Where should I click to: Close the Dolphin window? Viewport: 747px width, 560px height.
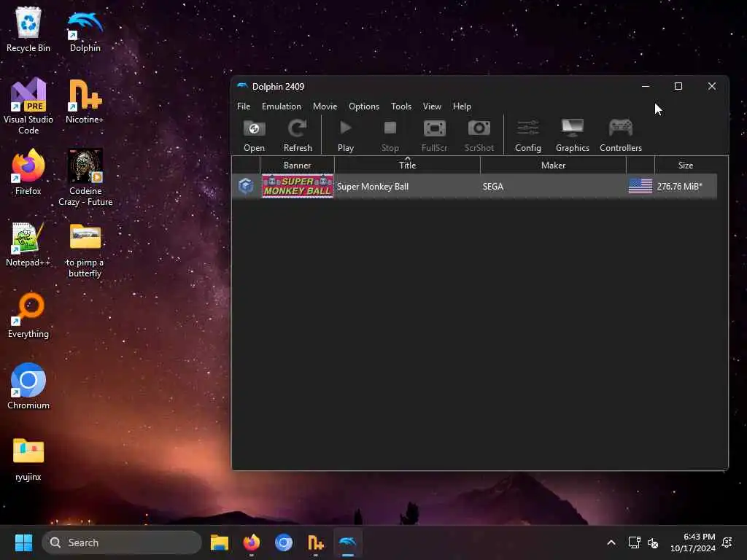click(x=712, y=86)
